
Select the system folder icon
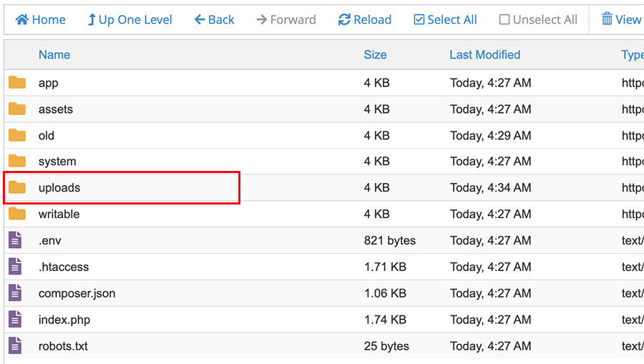(x=17, y=162)
